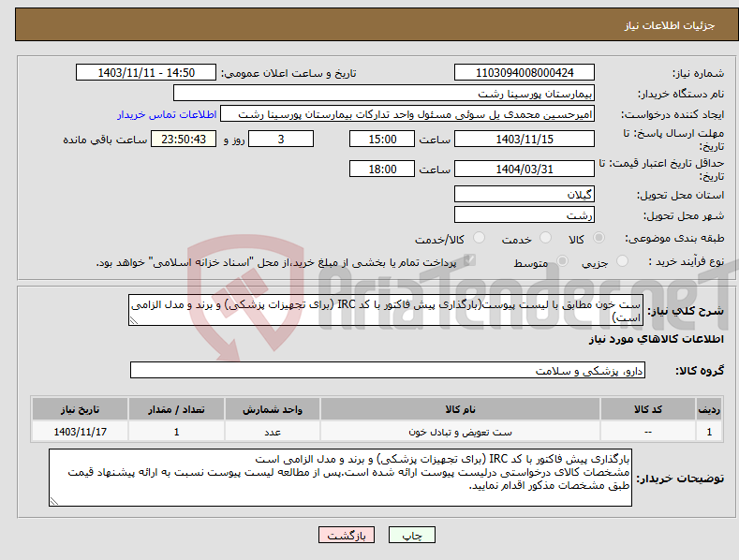Screen dimensions: 739x560
Task: Click the item name ست تعویض و تبادل خون
Action: [460, 432]
